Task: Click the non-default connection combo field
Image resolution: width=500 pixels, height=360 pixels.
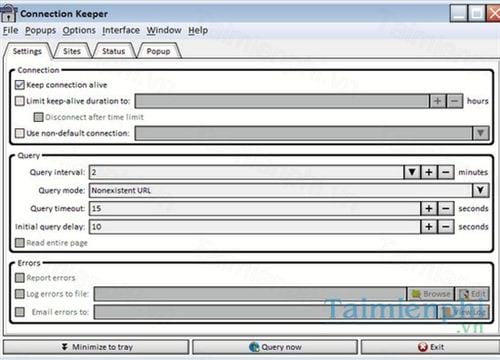Action: [x=304, y=133]
